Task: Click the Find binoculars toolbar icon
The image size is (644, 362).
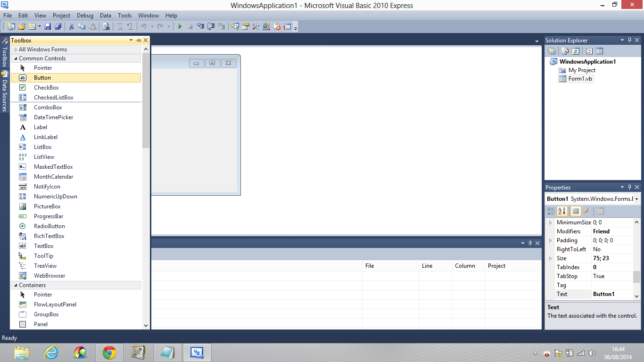Action: tap(107, 26)
